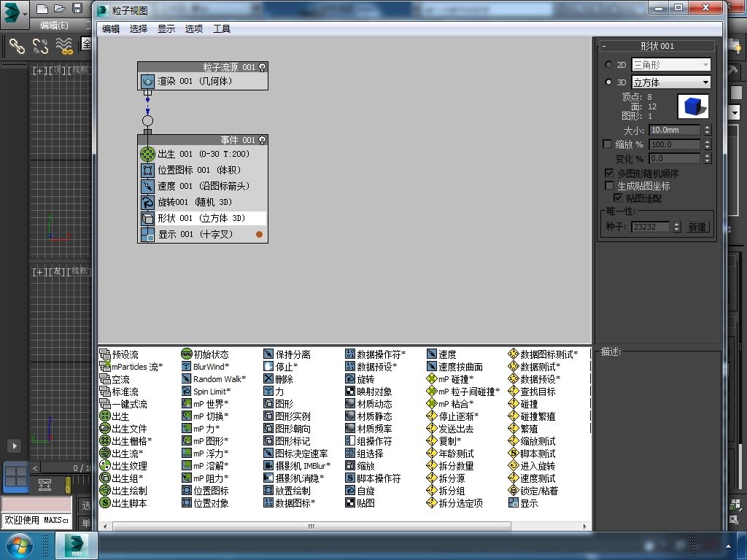The image size is (747, 560).
Task: Open the 显示 menu in Particle View
Action: point(166,28)
